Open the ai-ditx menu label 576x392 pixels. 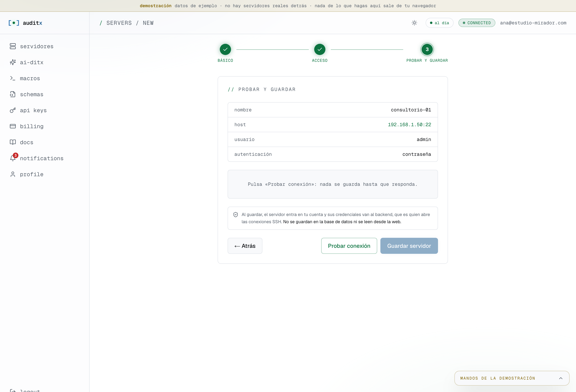pos(32,62)
